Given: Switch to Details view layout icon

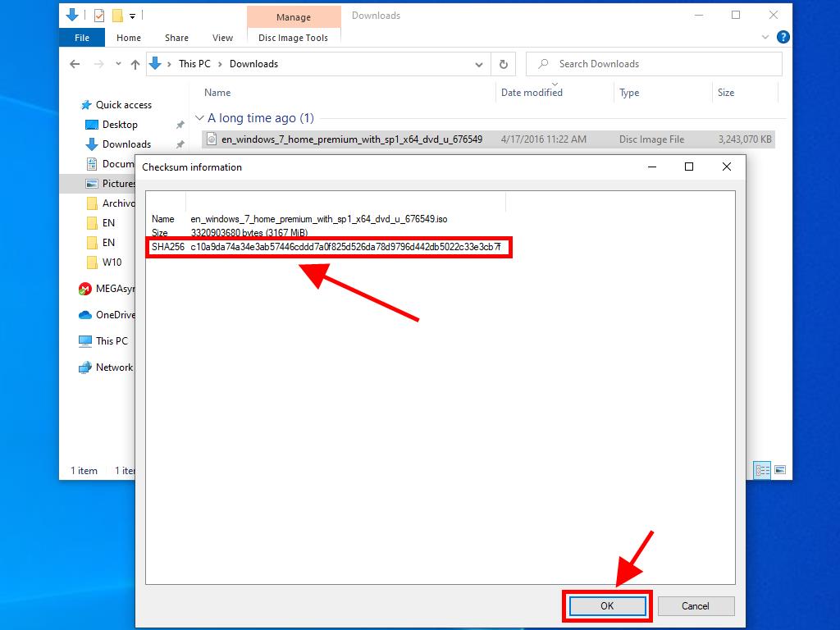Looking at the screenshot, I should 763,470.
